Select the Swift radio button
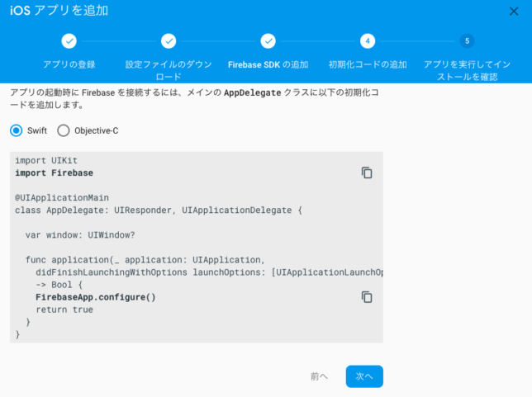532x397 pixels. pyautogui.click(x=17, y=130)
